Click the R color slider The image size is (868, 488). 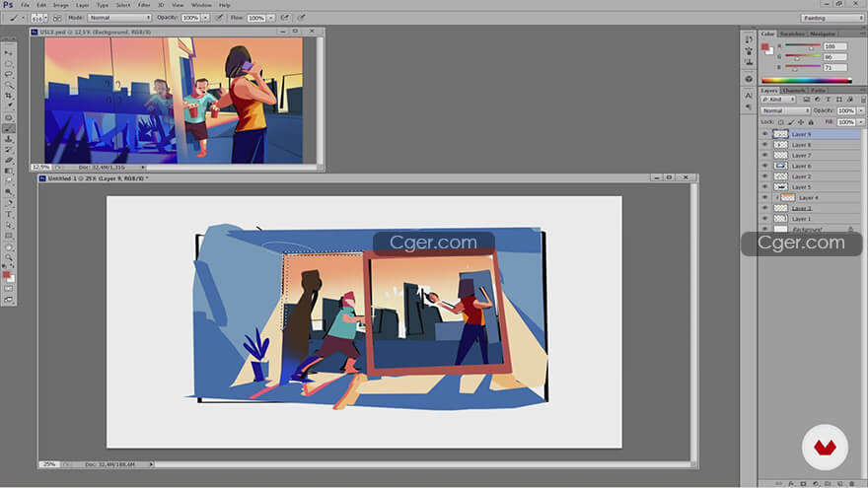(803, 46)
